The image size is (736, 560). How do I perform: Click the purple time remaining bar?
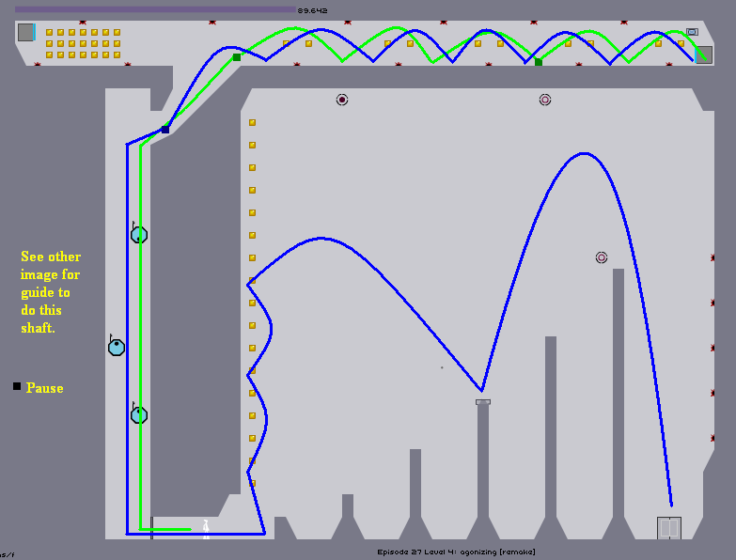pos(155,9)
